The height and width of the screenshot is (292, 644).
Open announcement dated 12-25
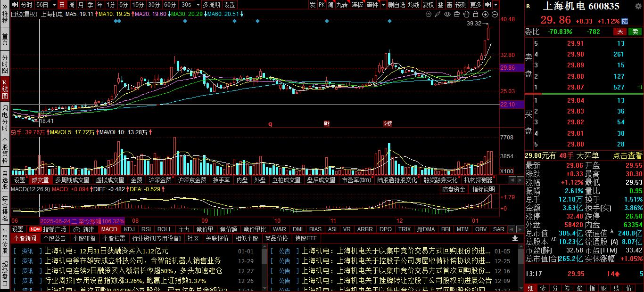point(396,260)
